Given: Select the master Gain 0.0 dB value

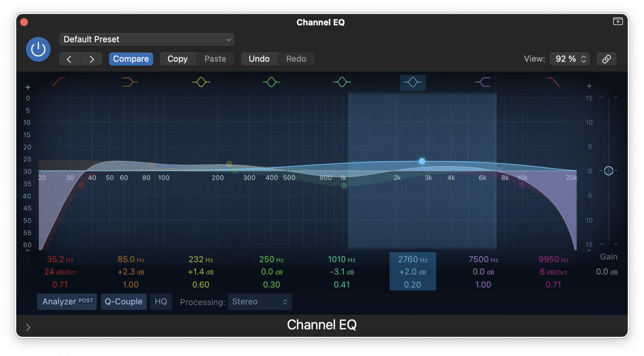Looking at the screenshot, I should 606,272.
